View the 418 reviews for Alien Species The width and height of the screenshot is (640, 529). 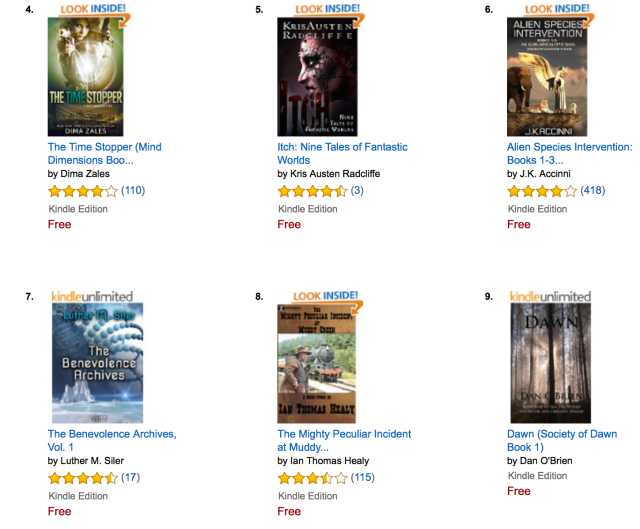point(593,191)
